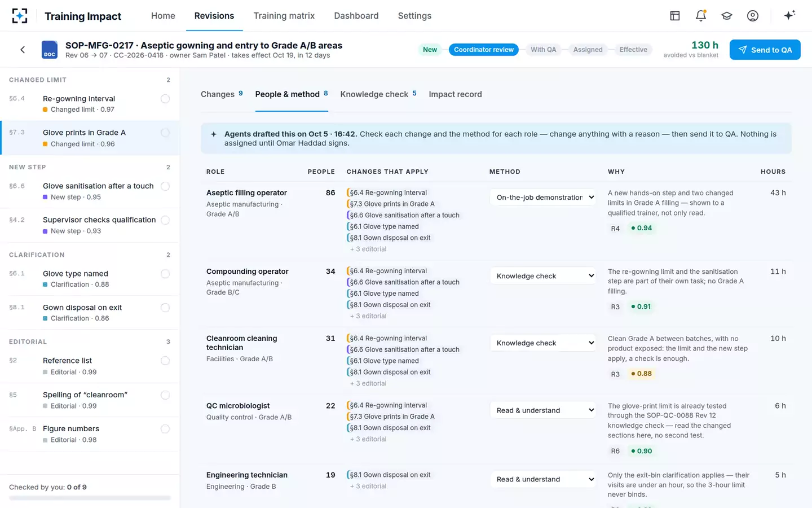
Task: Open R6 reference chip for QC microbiologist
Action: point(615,452)
